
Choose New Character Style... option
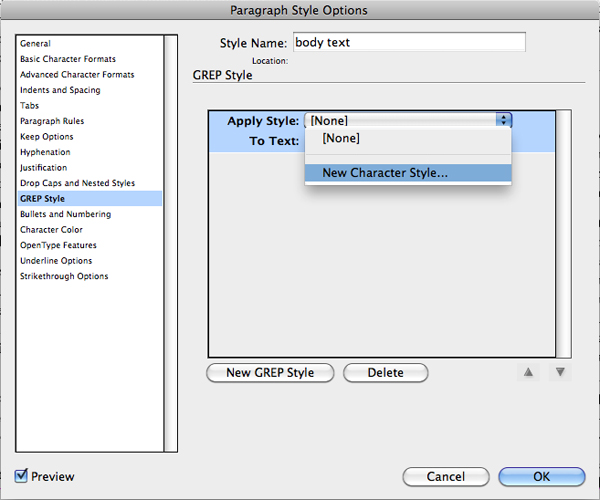click(x=408, y=173)
